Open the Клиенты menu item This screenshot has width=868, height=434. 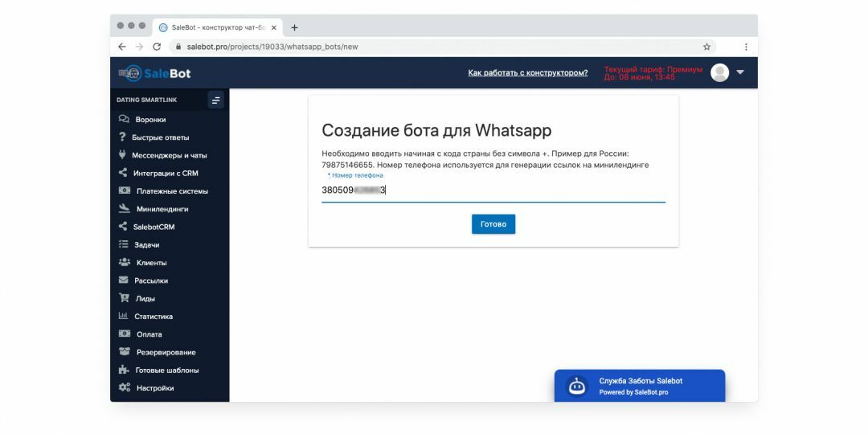151,263
